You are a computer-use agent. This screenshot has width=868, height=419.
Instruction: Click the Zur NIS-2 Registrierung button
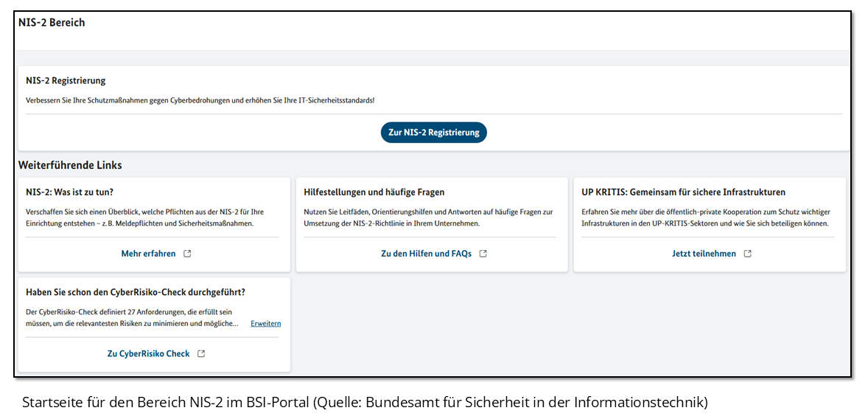(x=433, y=133)
